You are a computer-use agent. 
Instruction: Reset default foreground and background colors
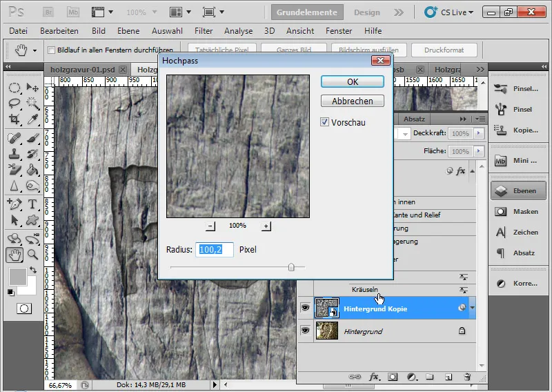(x=11, y=293)
